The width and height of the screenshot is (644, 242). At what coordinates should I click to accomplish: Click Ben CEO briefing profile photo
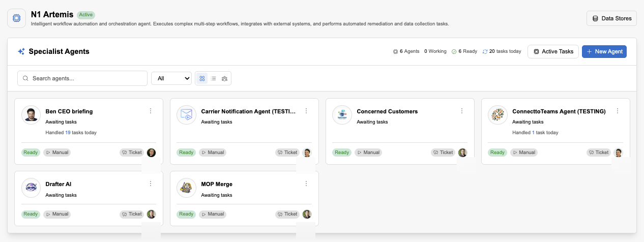31,115
